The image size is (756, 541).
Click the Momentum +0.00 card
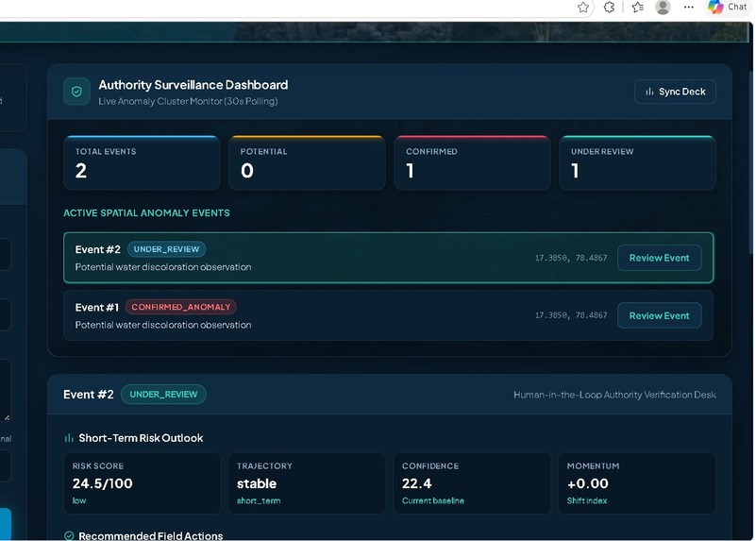coord(637,483)
